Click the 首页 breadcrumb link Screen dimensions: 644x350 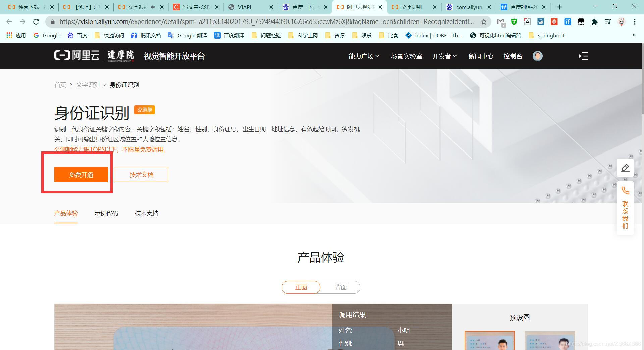60,85
